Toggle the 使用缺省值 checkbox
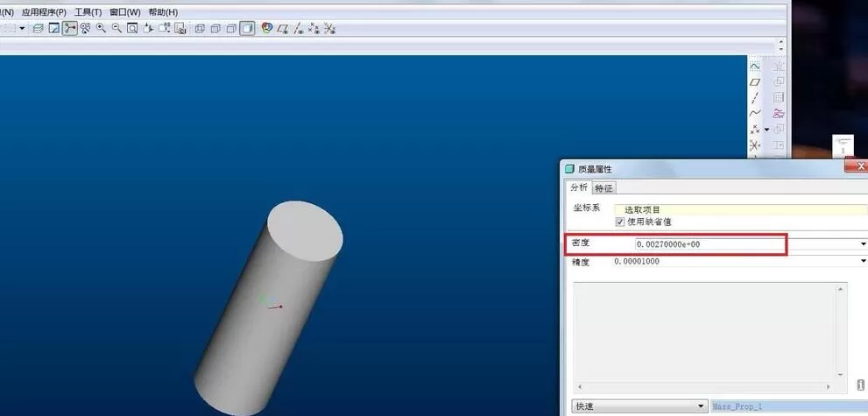Viewport: 868px width, 416px height. pos(620,222)
